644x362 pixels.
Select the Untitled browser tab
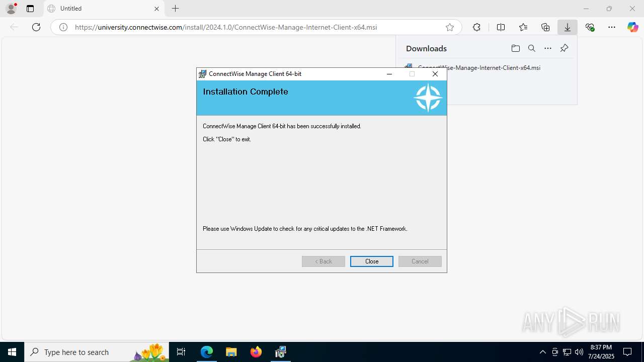pyautogui.click(x=104, y=9)
